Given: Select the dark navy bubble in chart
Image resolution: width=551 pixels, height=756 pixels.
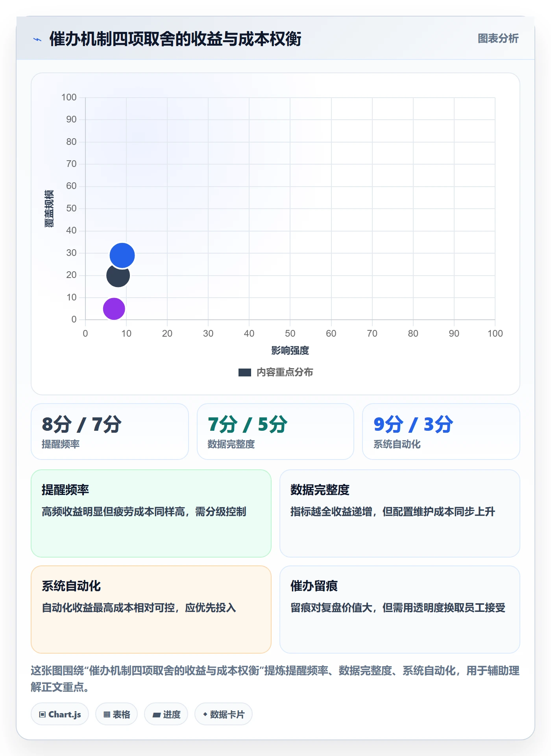Looking at the screenshot, I should pyautogui.click(x=118, y=276).
